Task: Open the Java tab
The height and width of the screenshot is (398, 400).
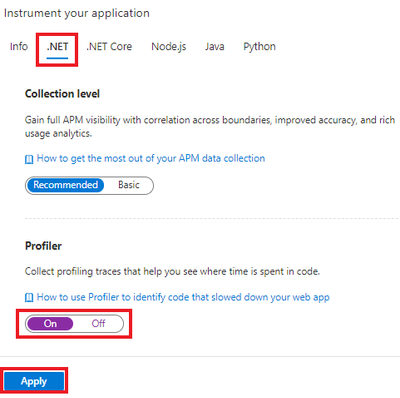Action: [x=214, y=46]
